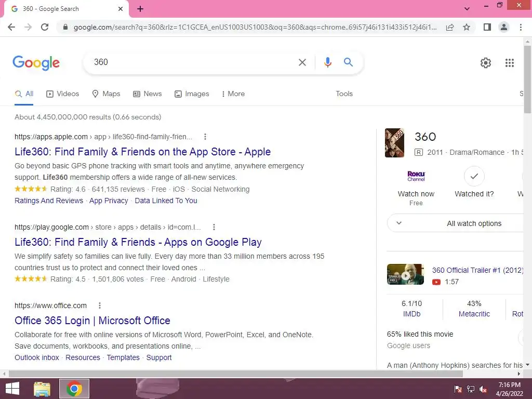Switch to the Images tab
The width and height of the screenshot is (532, 399).
click(x=192, y=94)
